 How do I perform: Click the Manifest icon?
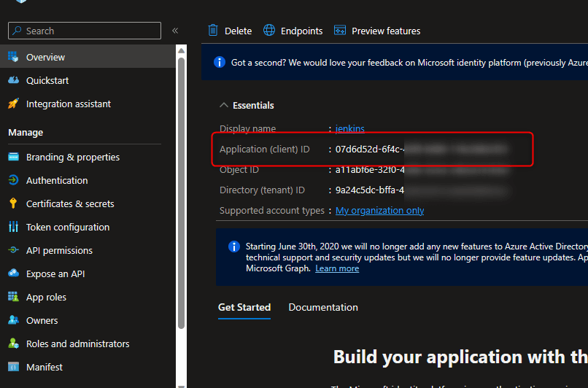(x=14, y=366)
